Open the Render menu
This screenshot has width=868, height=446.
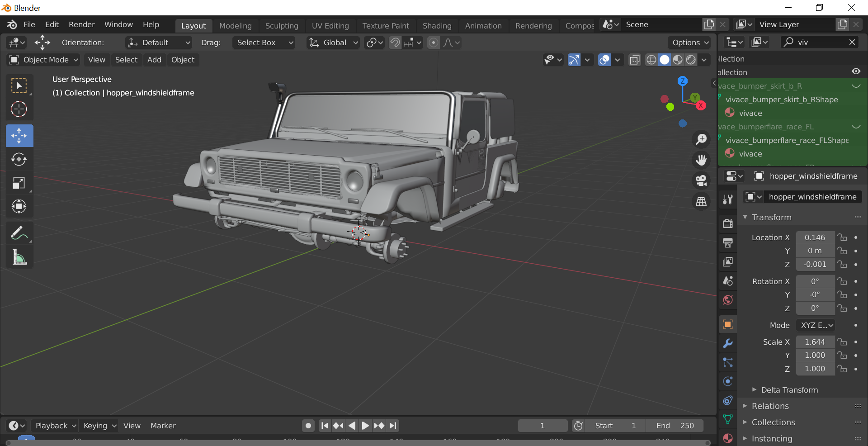(x=81, y=24)
